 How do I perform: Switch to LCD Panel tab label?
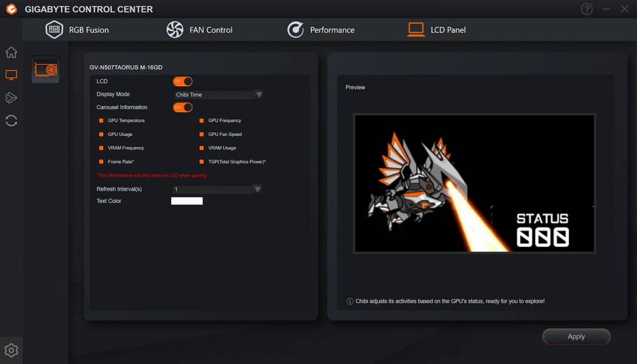tap(448, 30)
